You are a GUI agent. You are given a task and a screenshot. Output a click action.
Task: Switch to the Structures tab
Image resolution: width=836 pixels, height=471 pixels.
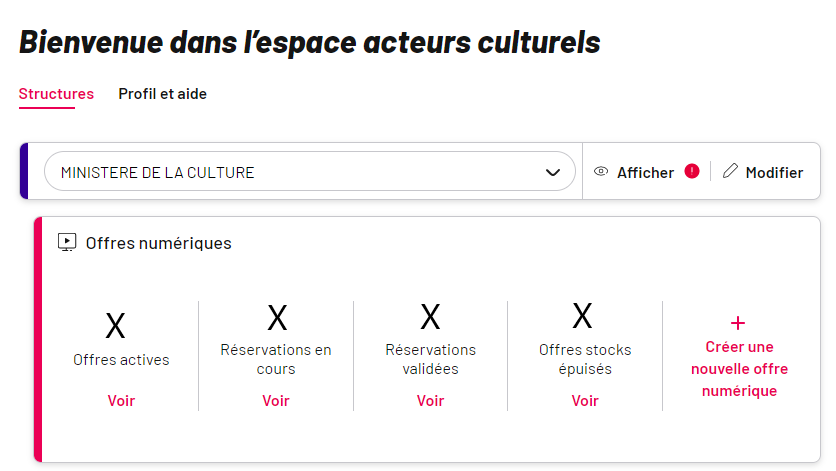[56, 94]
